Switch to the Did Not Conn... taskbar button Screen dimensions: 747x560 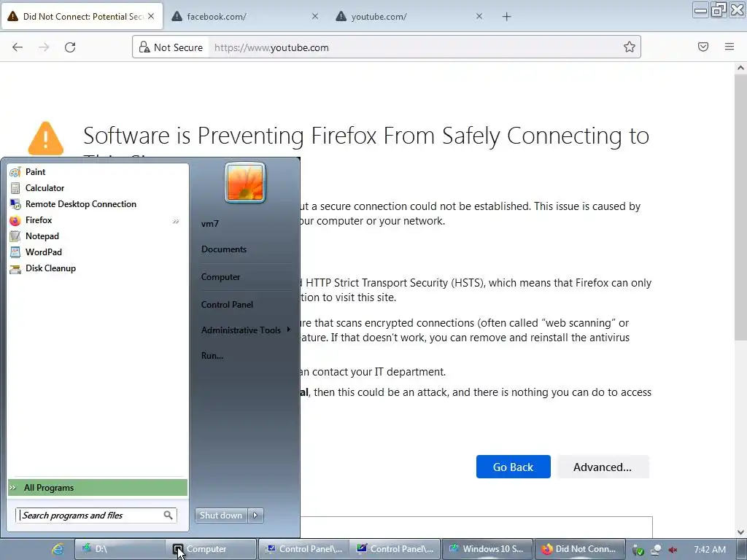pyautogui.click(x=580, y=549)
